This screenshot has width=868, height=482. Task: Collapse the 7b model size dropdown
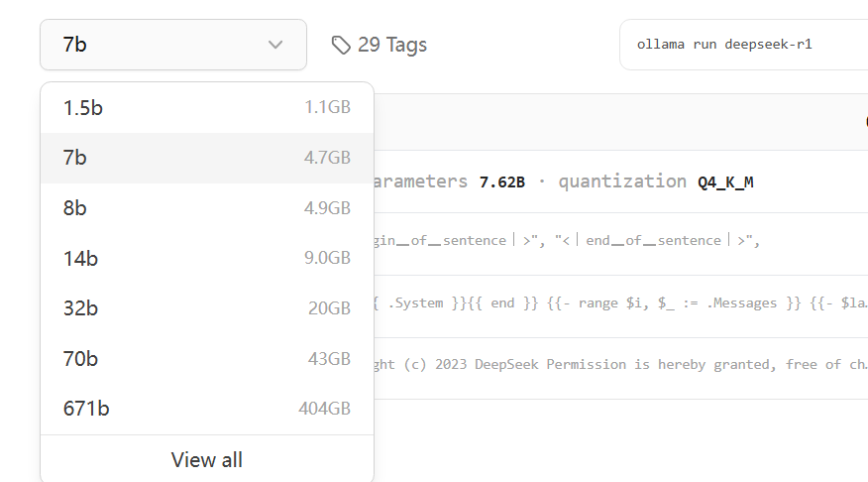(172, 45)
